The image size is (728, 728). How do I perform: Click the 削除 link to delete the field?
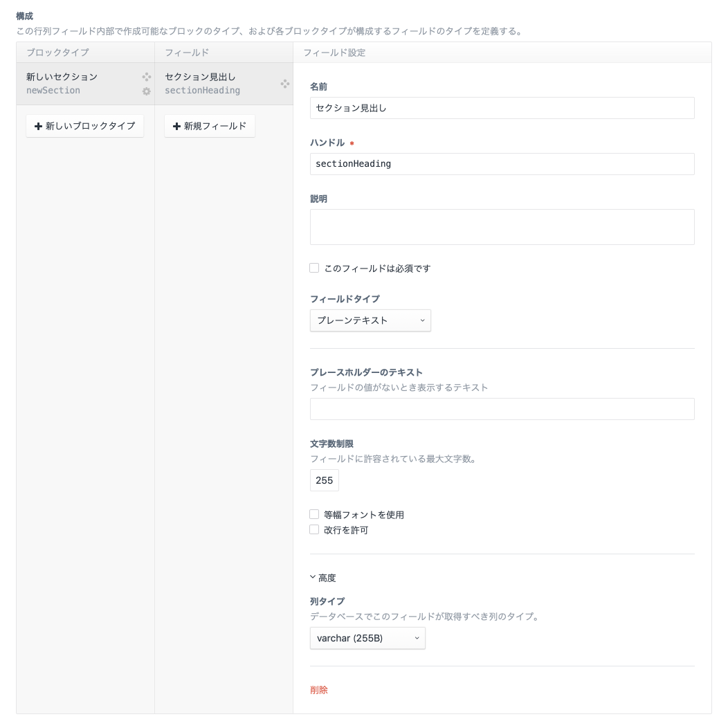tap(319, 690)
